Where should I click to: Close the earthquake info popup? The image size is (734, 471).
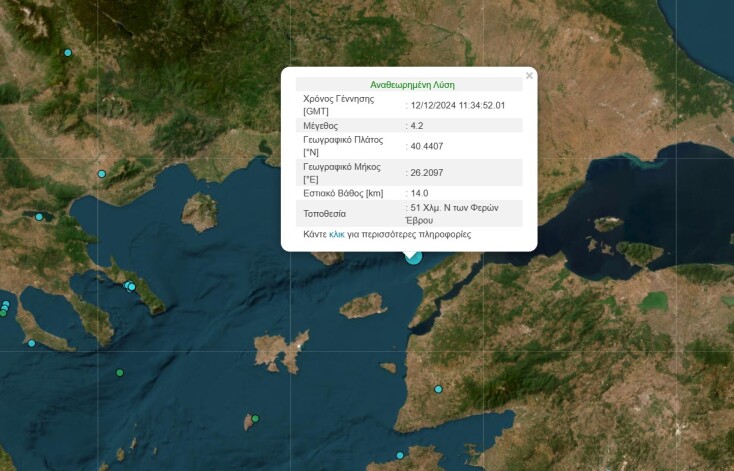point(529,75)
